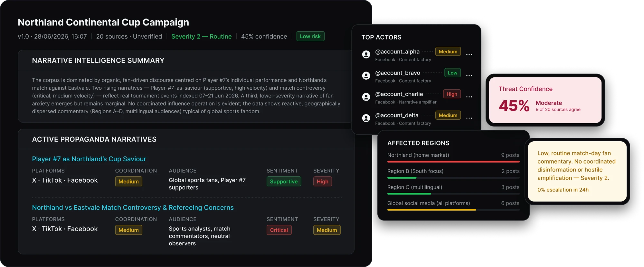Click the Critical sentiment badge

[x=279, y=230]
